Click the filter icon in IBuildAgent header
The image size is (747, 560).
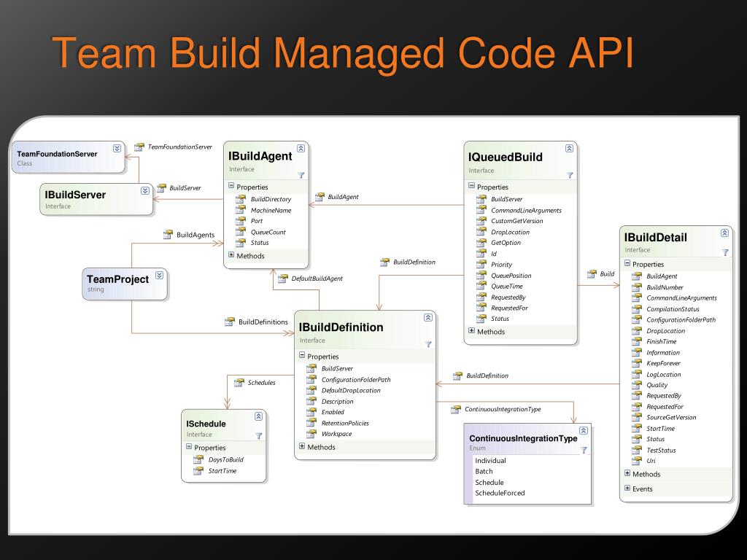(301, 175)
